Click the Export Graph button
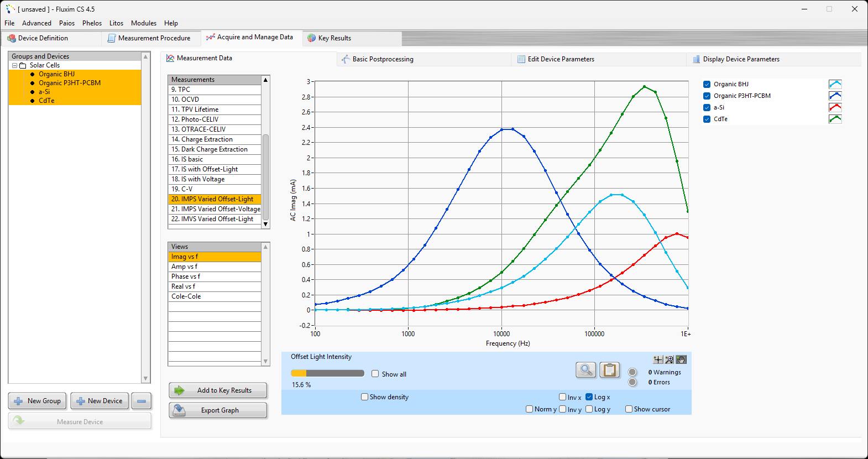This screenshot has width=868, height=459. coord(218,410)
